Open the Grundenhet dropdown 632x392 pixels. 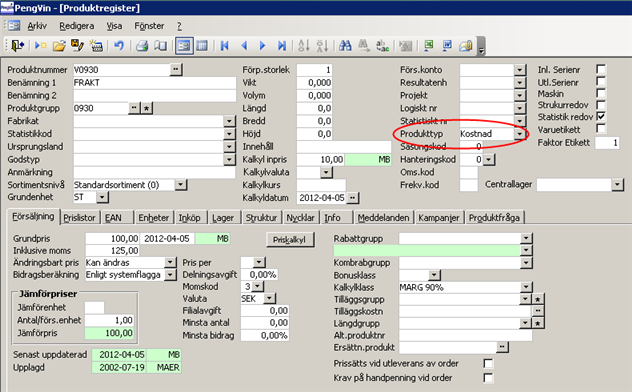point(102,197)
